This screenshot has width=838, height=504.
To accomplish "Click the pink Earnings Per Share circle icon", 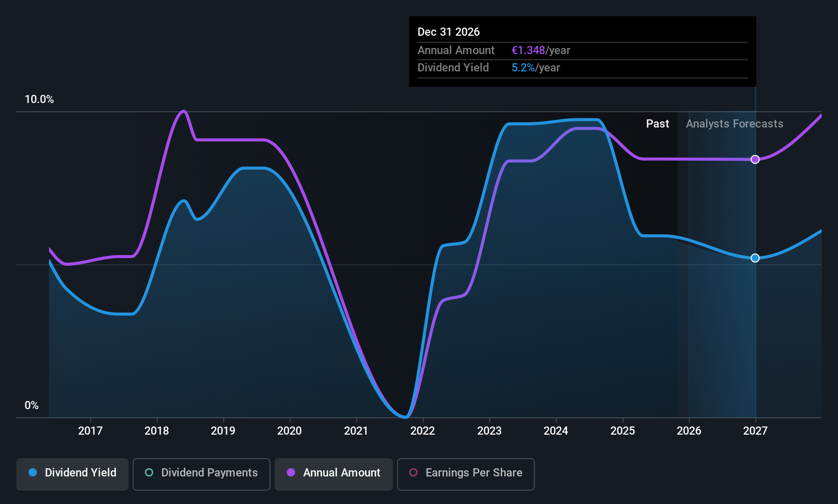I will 413,473.
